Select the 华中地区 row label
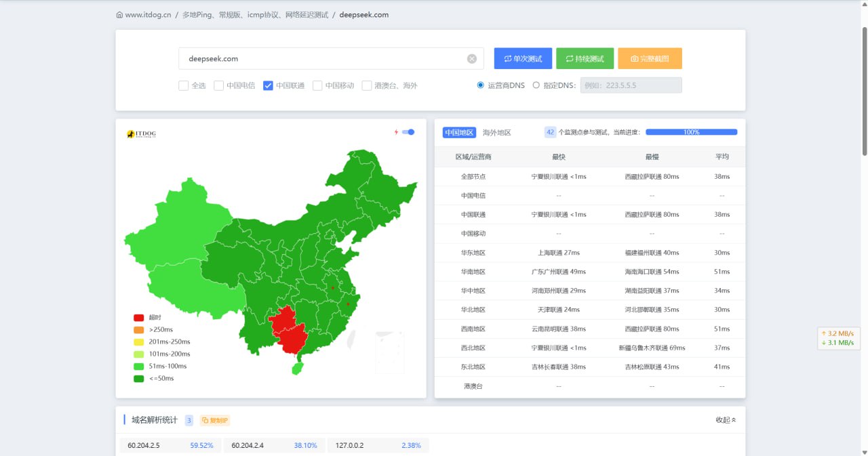The image size is (868, 456). pyautogui.click(x=473, y=291)
